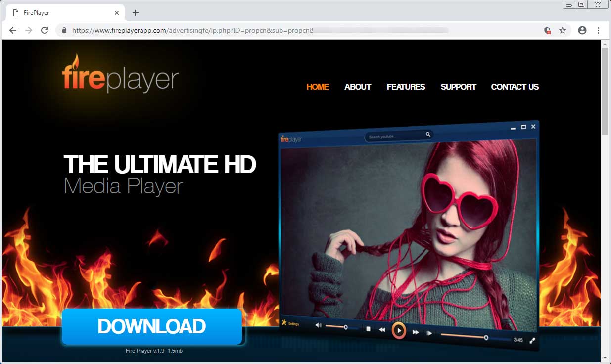This screenshot has height=364, width=611.
Task: Open the SUPPORT nav item
Action: [x=458, y=87]
